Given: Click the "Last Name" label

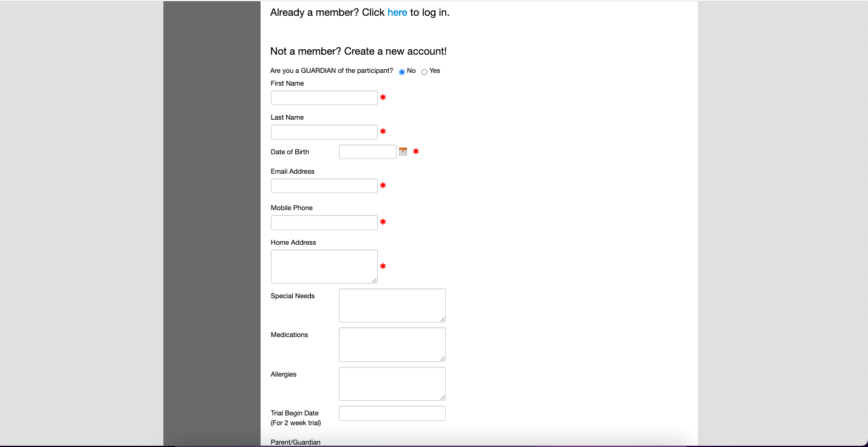Looking at the screenshot, I should 287,117.
